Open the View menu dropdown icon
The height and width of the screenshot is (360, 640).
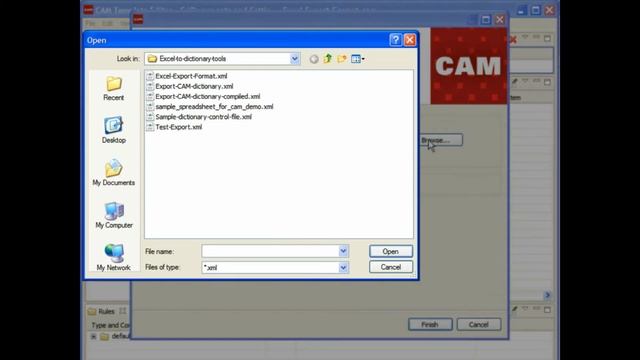click(358, 59)
